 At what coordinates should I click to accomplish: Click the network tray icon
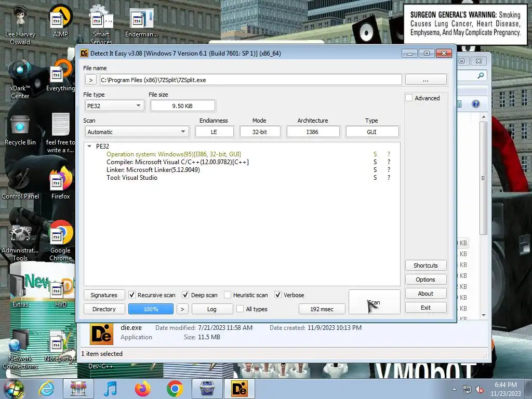pos(467,390)
